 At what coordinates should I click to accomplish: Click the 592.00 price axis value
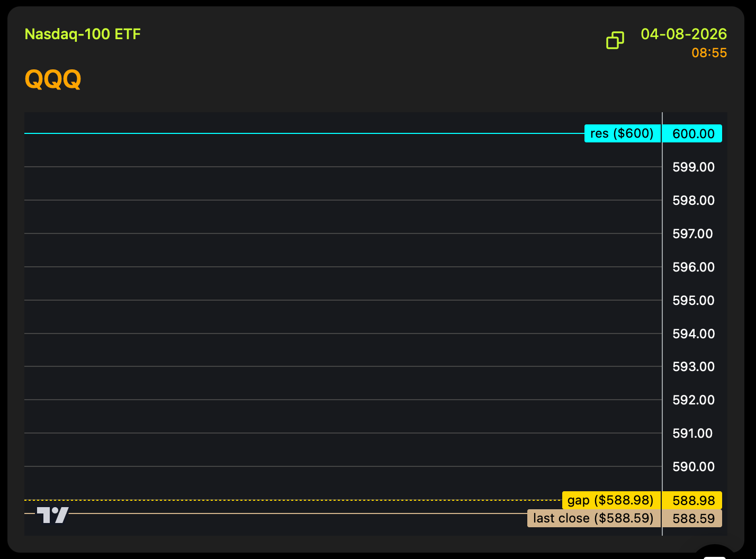tap(694, 400)
